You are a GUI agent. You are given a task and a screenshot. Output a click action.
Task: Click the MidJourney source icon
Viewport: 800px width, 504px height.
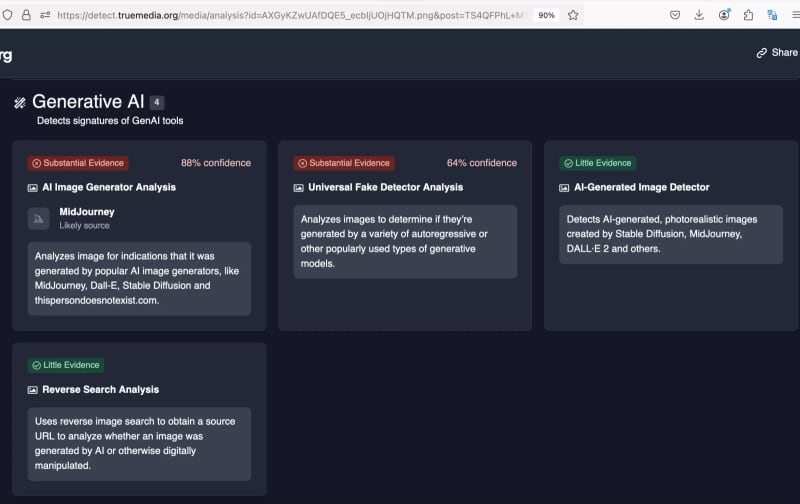39,218
